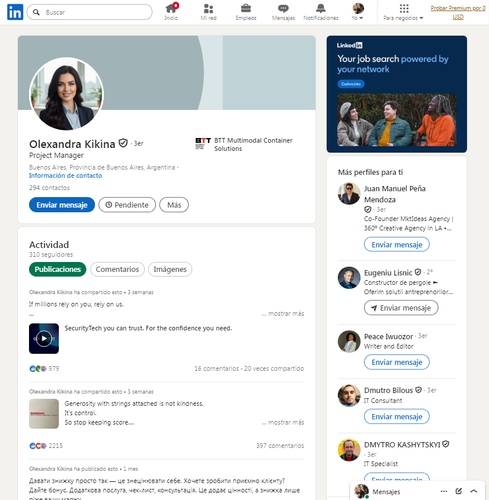Screen dimensions: 489x500
Task: Select the Publicaciones activity tab
Action: coord(58,269)
